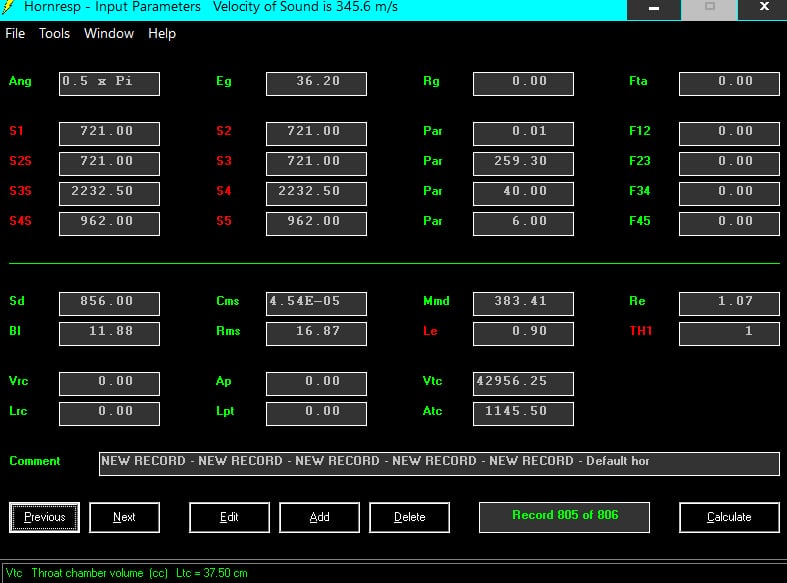Screen dimensions: 787x583
Task: Click the Ang label
Action: 20,81
